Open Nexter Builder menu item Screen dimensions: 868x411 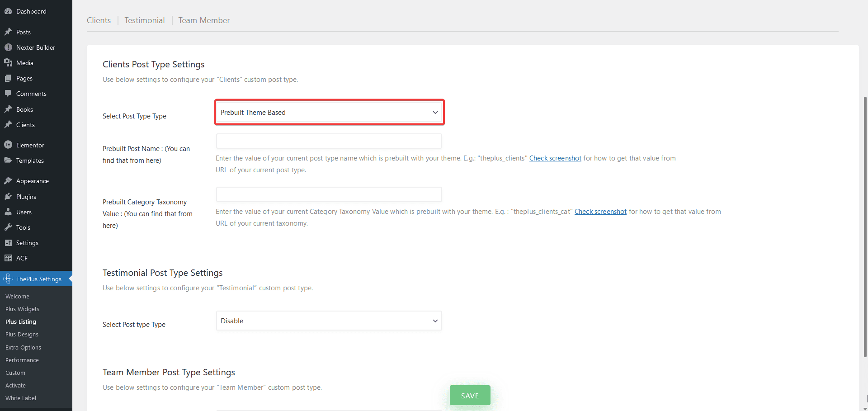36,47
